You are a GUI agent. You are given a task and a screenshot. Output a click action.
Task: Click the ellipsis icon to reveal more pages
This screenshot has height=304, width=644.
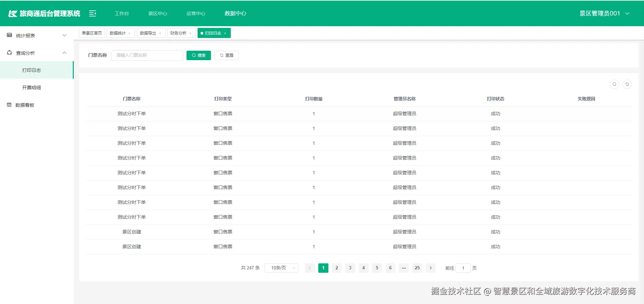point(404,268)
